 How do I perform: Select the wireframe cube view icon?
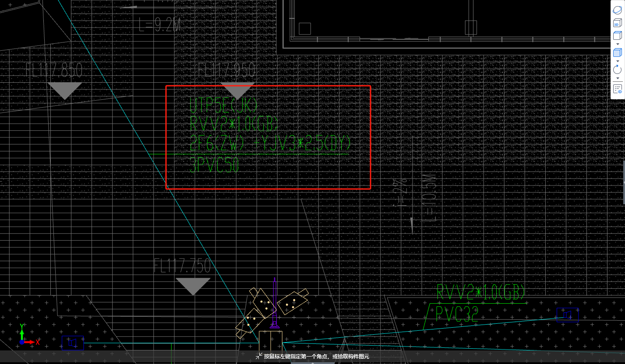[617, 36]
